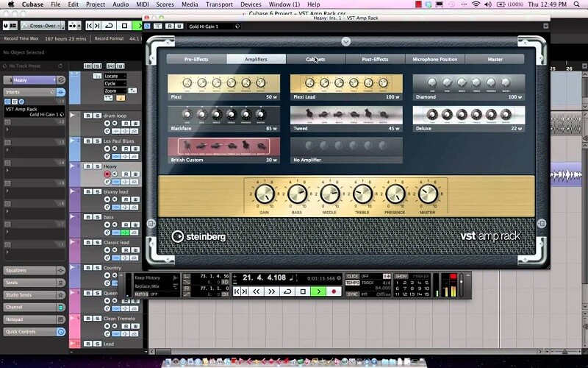Open the Cross-Over automation mode dropdown
This screenshot has height=368, width=588.
(x=43, y=26)
